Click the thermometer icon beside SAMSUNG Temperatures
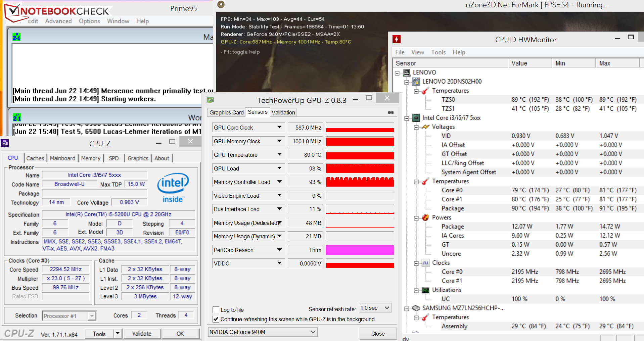 point(425,317)
